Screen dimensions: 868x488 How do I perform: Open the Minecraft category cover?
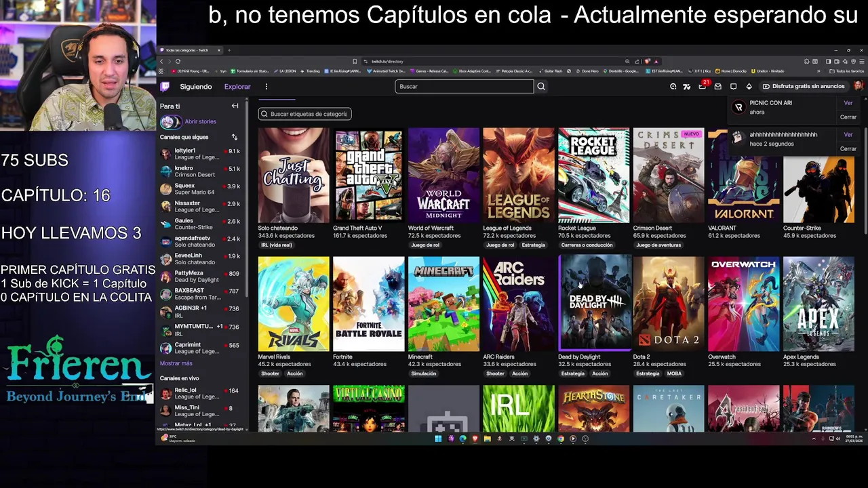[443, 304]
